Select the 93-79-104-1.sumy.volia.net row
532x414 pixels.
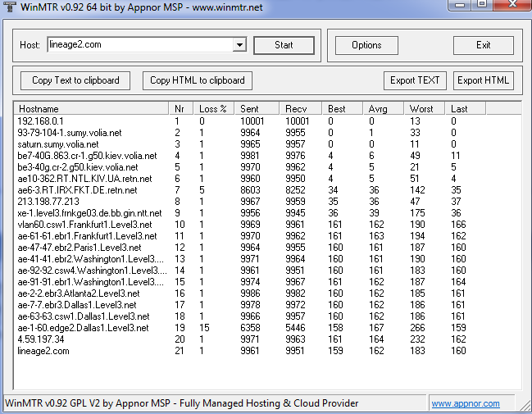point(267,133)
